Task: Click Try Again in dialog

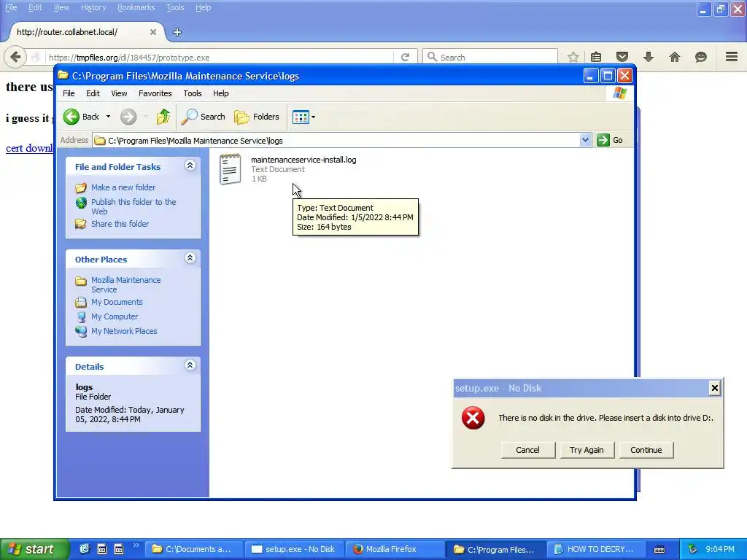Action: 587,450
